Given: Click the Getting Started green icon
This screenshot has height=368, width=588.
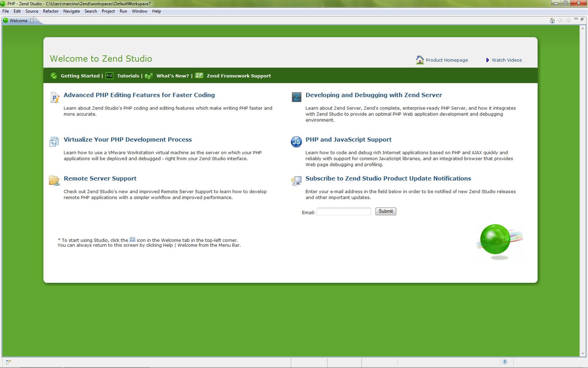Looking at the screenshot, I should pyautogui.click(x=54, y=76).
